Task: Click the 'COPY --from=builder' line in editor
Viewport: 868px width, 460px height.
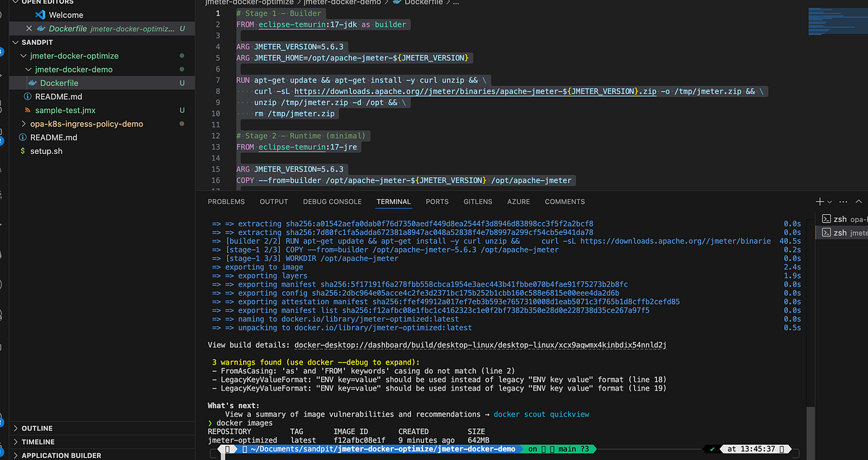Action: click(x=404, y=180)
